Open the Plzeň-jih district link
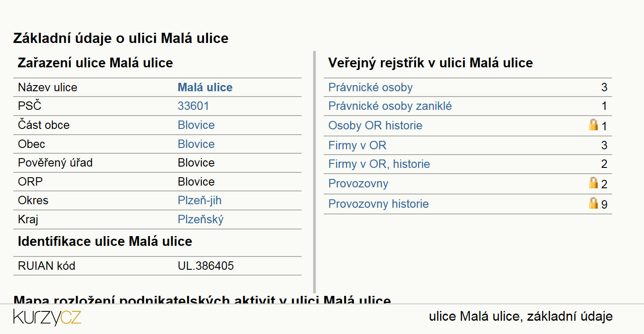Image resolution: width=644 pixels, height=334 pixels. pyautogui.click(x=200, y=200)
